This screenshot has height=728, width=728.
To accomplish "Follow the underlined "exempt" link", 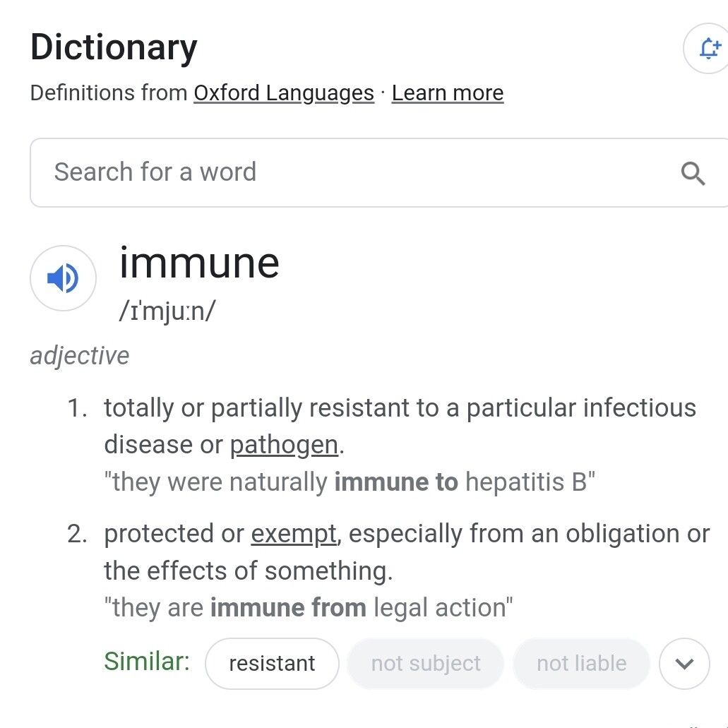I will [x=294, y=533].
